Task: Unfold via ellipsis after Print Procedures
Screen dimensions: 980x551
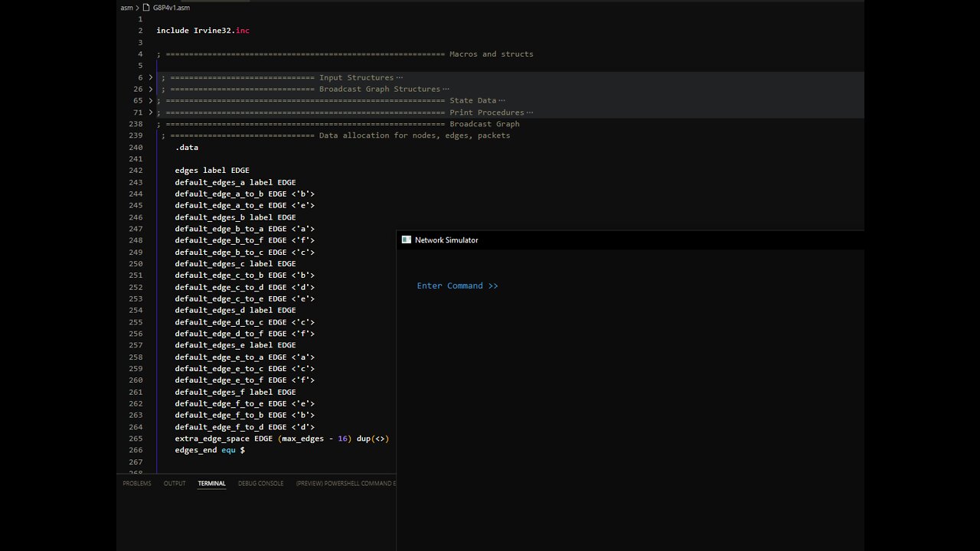Action: click(530, 112)
